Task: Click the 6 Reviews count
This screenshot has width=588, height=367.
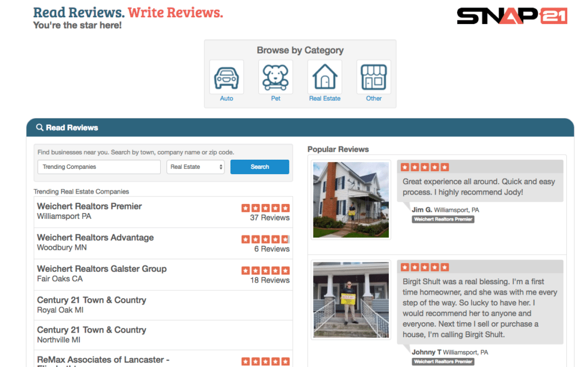Action: tap(272, 249)
